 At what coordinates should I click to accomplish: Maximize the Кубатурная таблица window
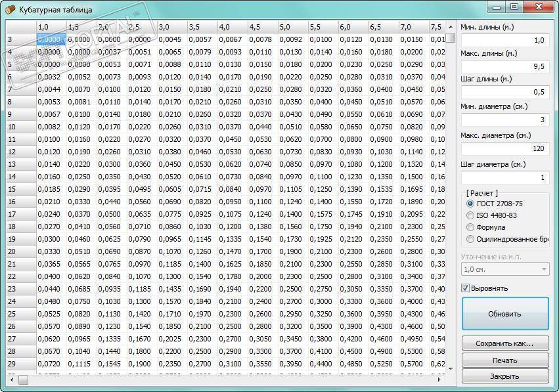[x=514, y=7]
